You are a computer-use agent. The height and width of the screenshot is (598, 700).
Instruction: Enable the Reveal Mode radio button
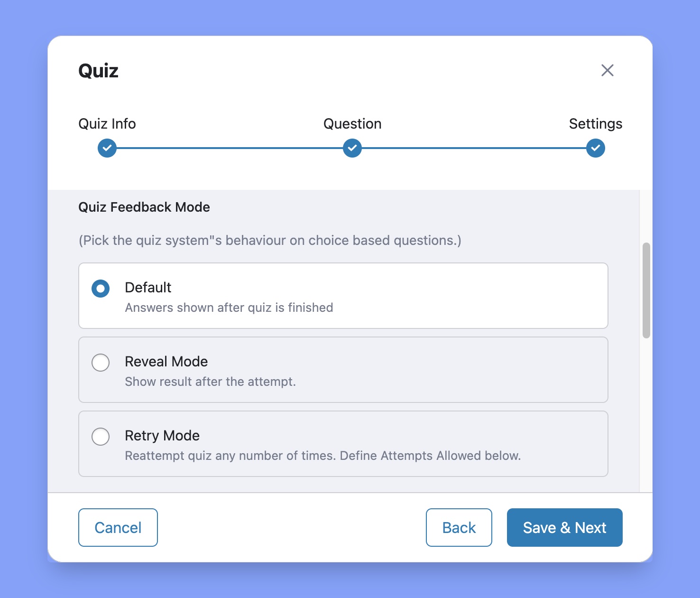pyautogui.click(x=101, y=363)
